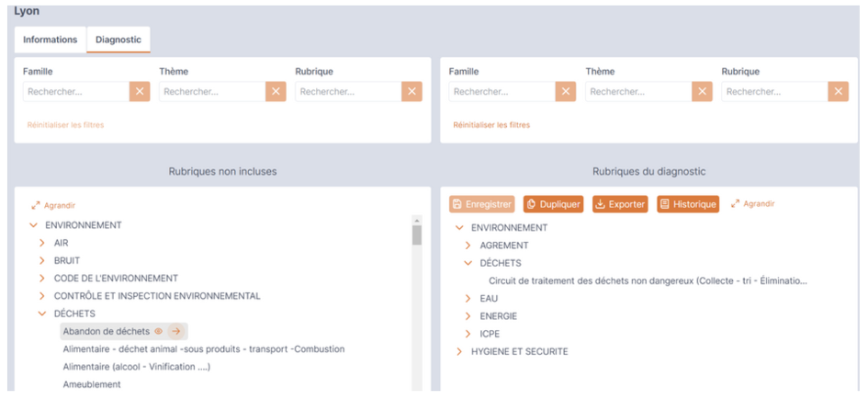This screenshot has height=411, width=868.
Task: Expand the ICPE node in diagnostic tree
Action: point(468,334)
